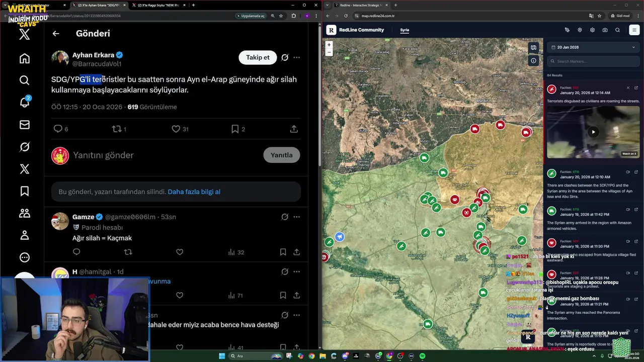Click reply icon on Ayhan Erkara's post
This screenshot has height=362, width=644.
pyautogui.click(x=57, y=129)
